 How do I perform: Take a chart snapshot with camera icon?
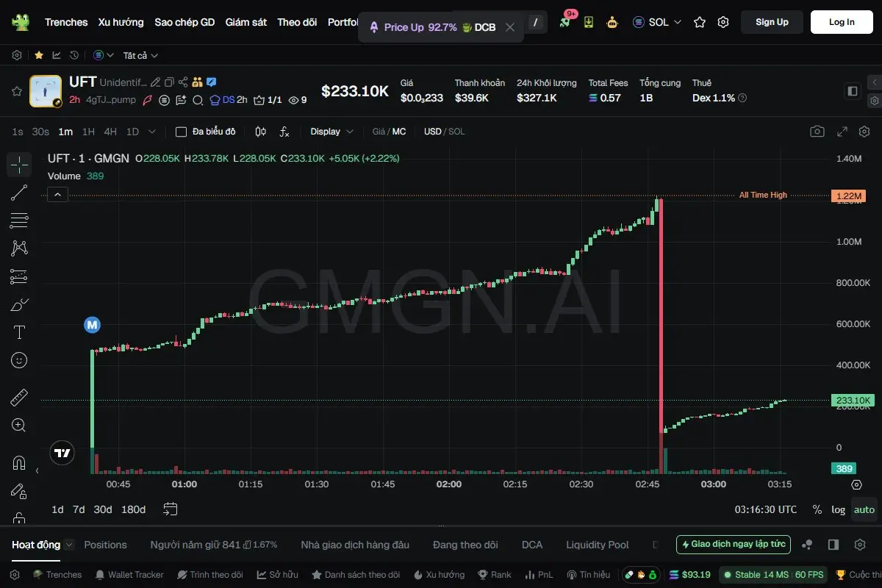817,132
